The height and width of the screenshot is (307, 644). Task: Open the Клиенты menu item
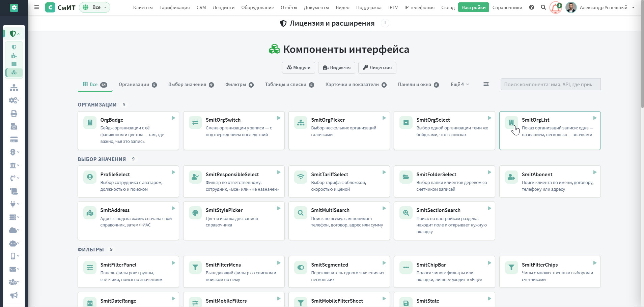pos(143,7)
